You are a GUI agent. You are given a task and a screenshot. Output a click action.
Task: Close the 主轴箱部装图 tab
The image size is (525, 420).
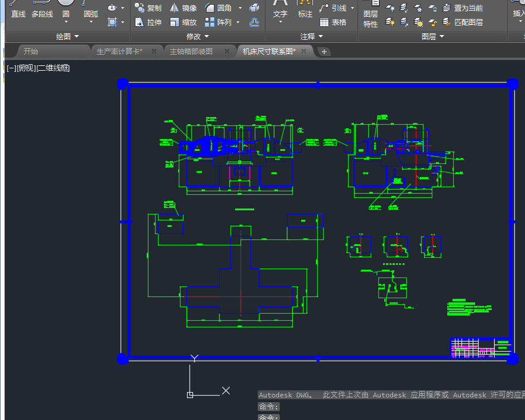(227, 51)
